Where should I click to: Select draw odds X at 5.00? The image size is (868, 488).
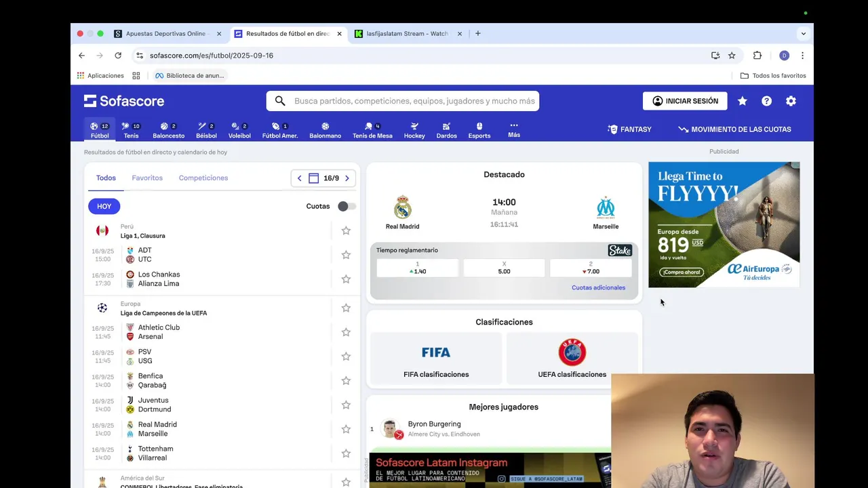(504, 268)
